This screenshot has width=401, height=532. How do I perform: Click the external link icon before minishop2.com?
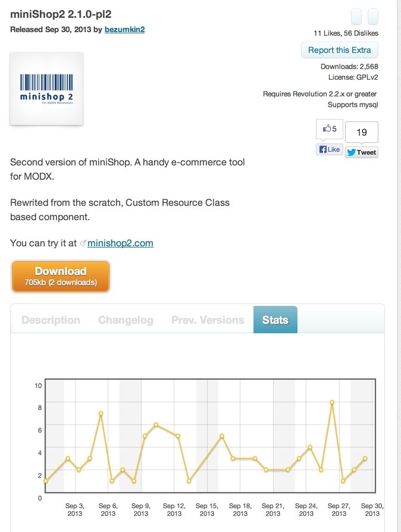click(83, 243)
